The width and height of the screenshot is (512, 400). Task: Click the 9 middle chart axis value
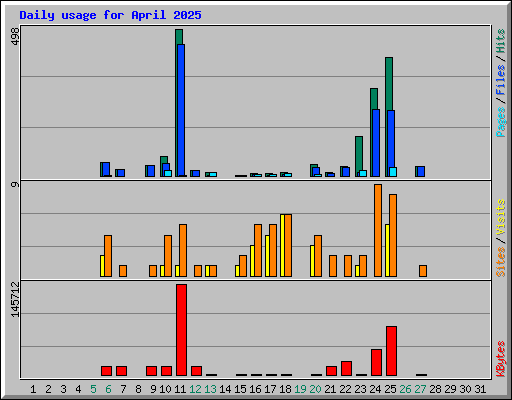coord(15,184)
